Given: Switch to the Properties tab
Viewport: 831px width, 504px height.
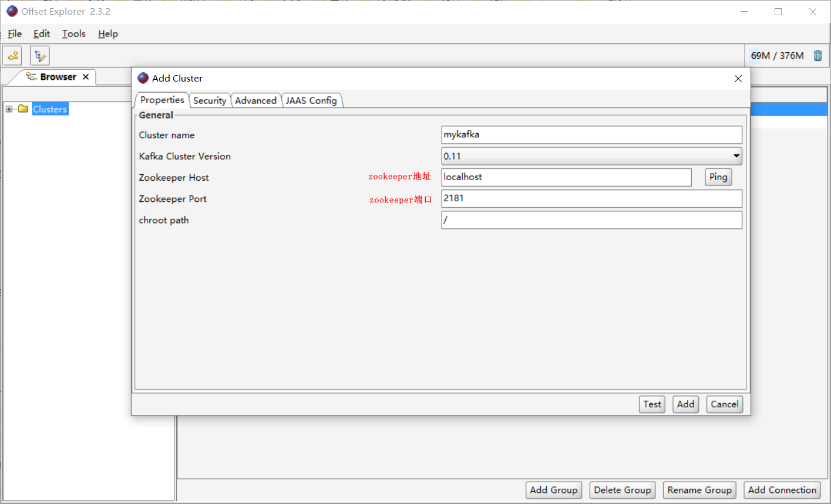Looking at the screenshot, I should coord(162,100).
